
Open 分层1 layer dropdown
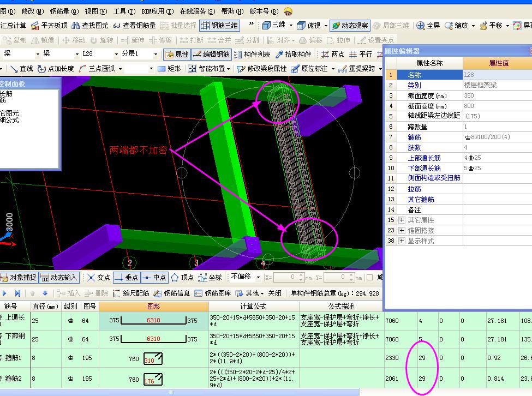[156, 54]
